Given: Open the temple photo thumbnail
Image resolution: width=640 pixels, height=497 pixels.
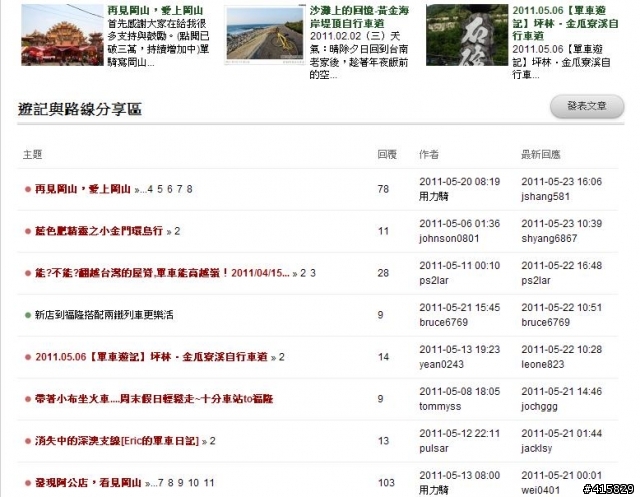Looking at the screenshot, I should pos(62,35).
